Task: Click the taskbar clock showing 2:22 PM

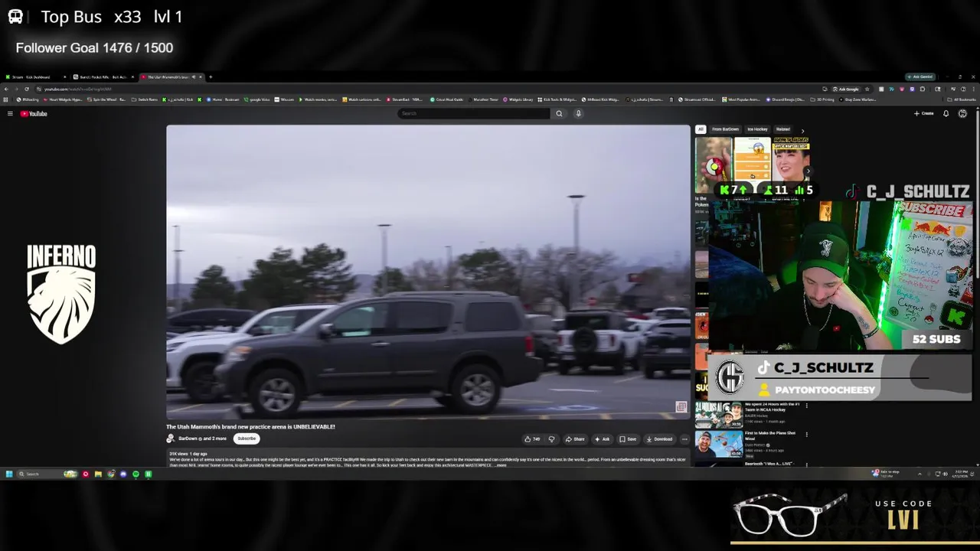Action: [x=962, y=474]
